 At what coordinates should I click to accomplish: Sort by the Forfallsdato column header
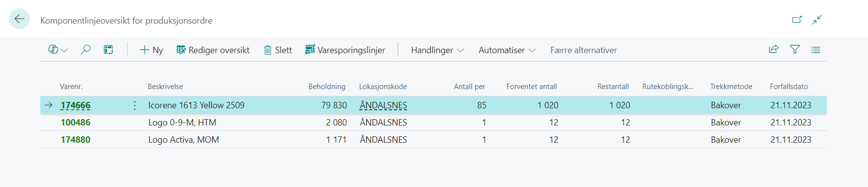789,87
